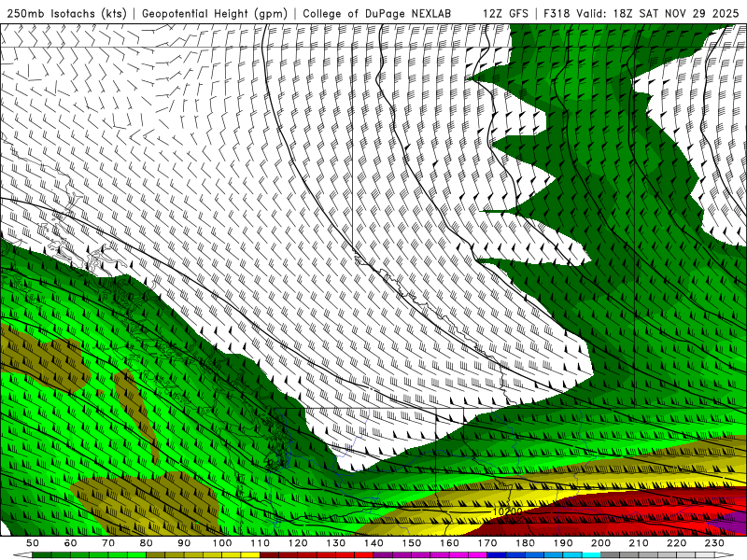Click the 'F318' forecast hour label
This screenshot has height=560, width=747.
tap(557, 13)
